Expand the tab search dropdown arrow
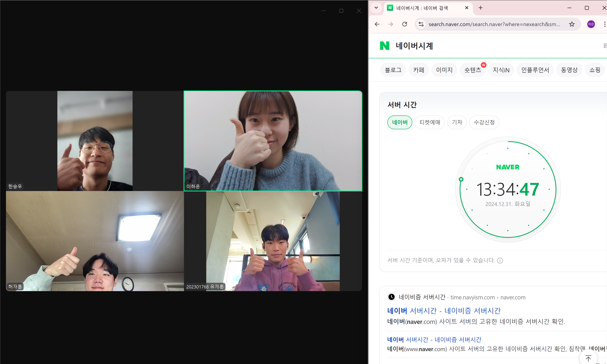 [376, 8]
